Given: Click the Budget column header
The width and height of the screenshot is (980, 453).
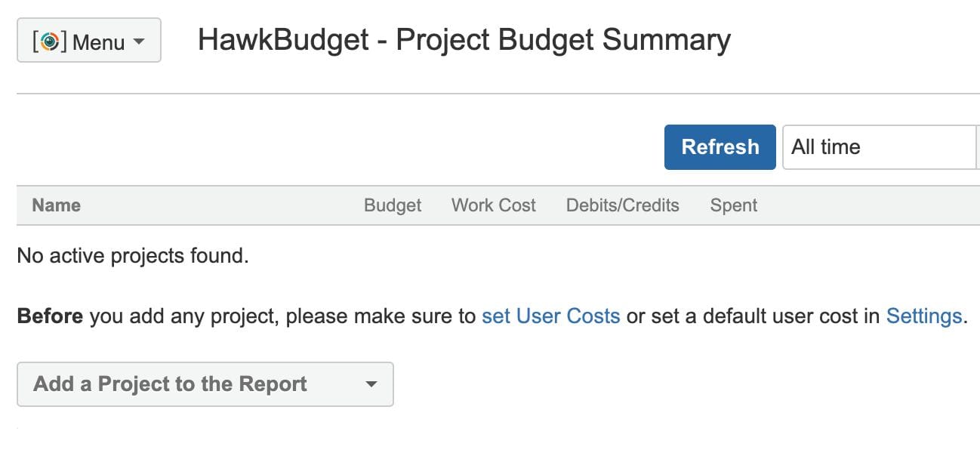Looking at the screenshot, I should click(x=393, y=205).
